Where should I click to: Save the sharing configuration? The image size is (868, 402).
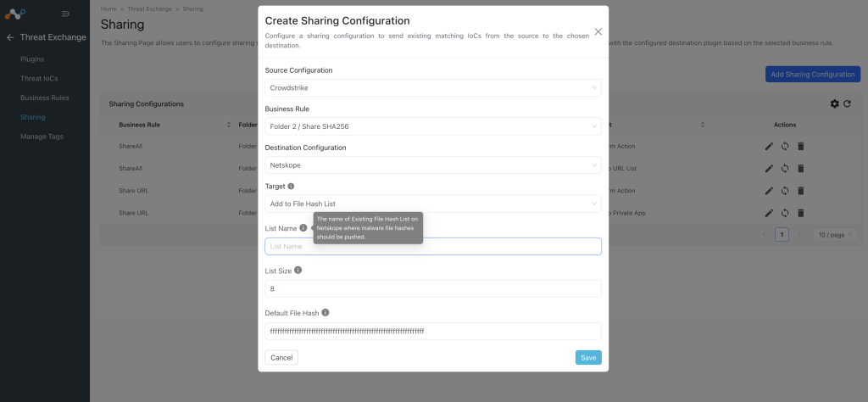point(588,358)
